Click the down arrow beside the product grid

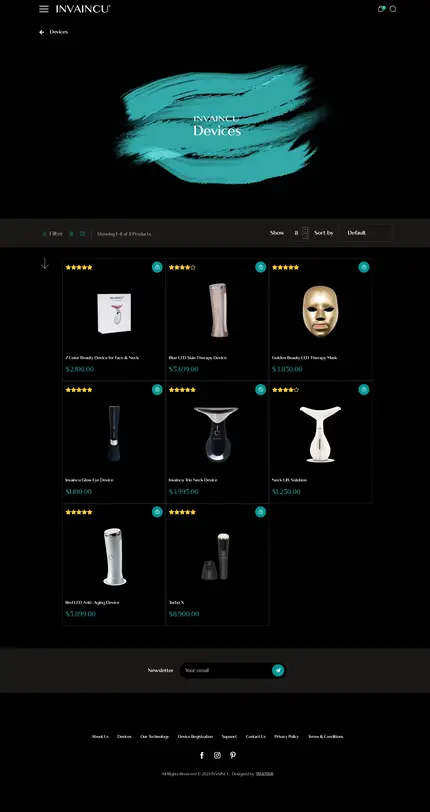pos(45,264)
